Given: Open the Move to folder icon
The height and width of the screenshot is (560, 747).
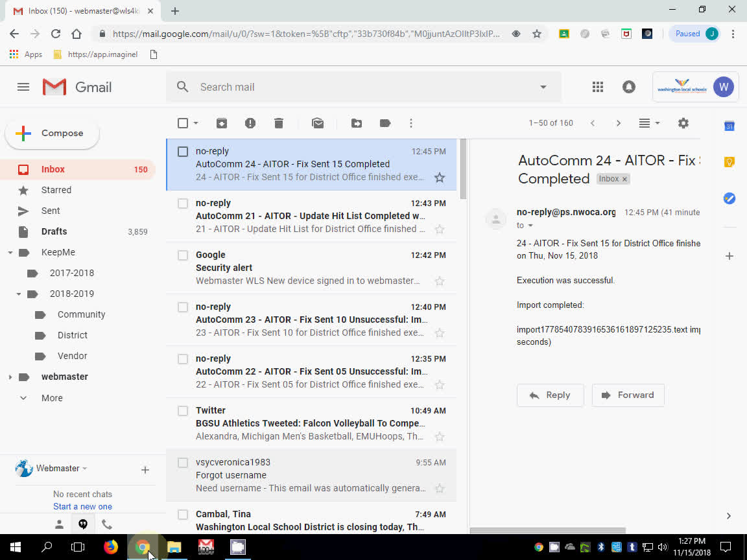Looking at the screenshot, I should click(356, 122).
